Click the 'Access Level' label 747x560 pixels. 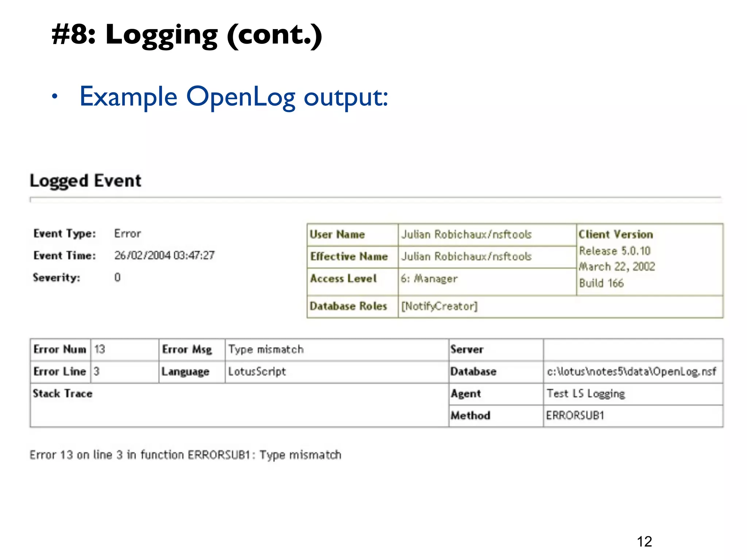click(x=343, y=279)
